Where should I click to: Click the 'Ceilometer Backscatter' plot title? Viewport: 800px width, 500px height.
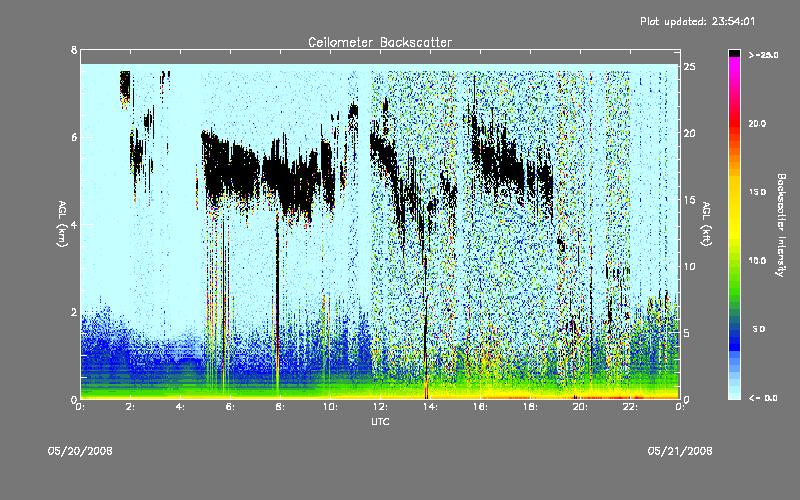[380, 42]
